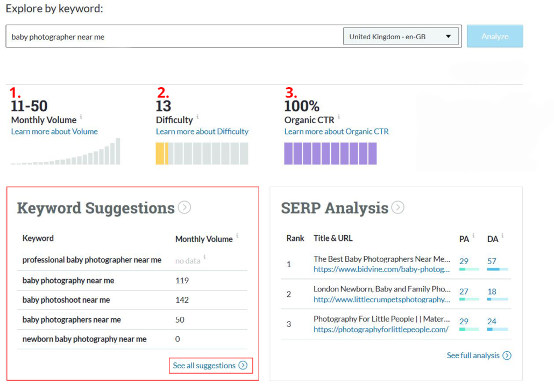Screen dimensions: 554x392
Task: Click the 'Photography For Little People' result title
Action: [382, 319]
